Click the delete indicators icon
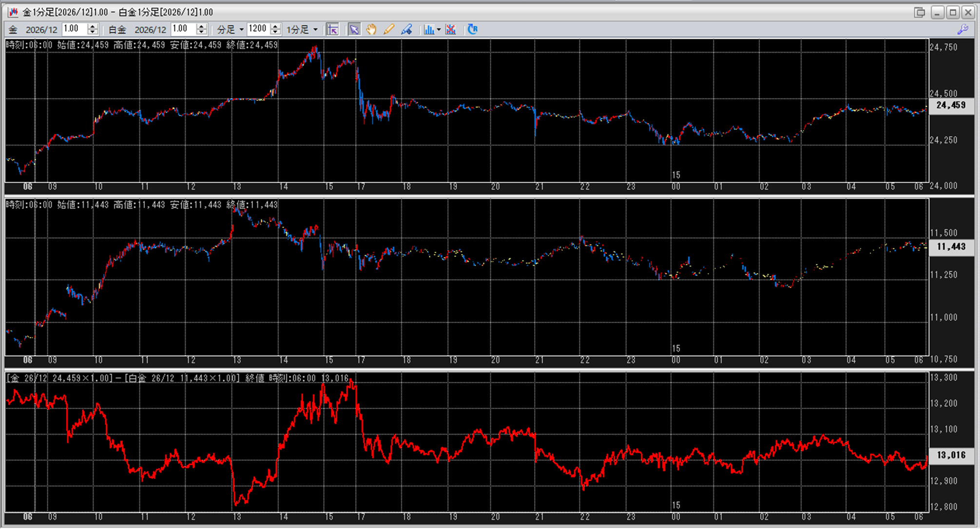The width and height of the screenshot is (980, 529). click(451, 30)
